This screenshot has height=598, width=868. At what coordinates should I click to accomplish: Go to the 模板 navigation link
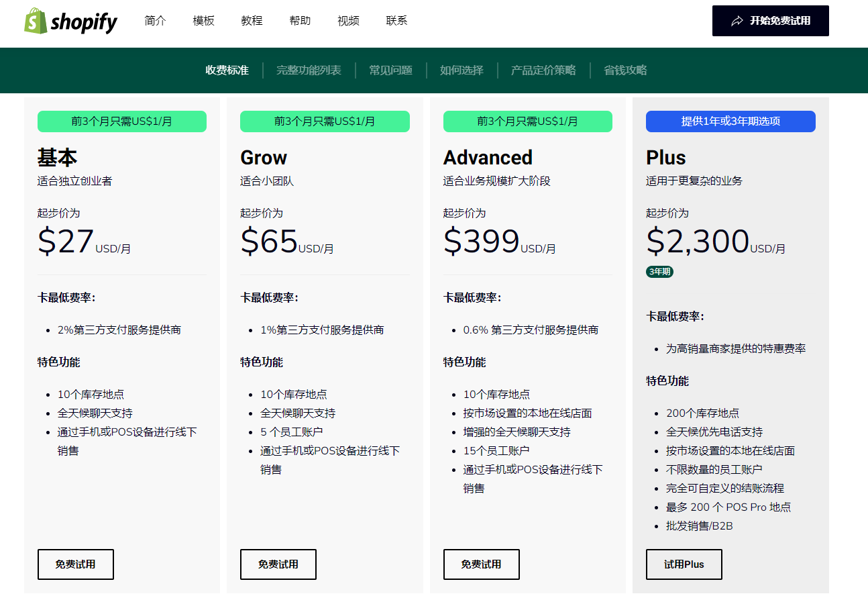tap(203, 21)
